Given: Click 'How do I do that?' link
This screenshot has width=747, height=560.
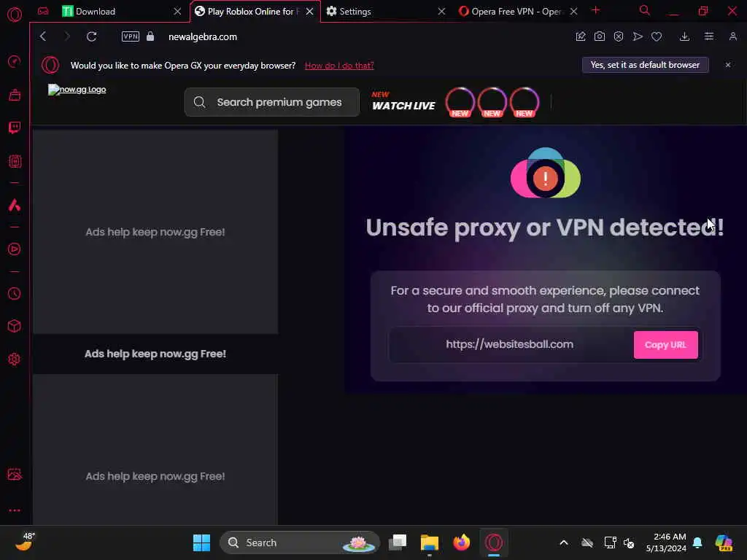Looking at the screenshot, I should pyautogui.click(x=339, y=66).
